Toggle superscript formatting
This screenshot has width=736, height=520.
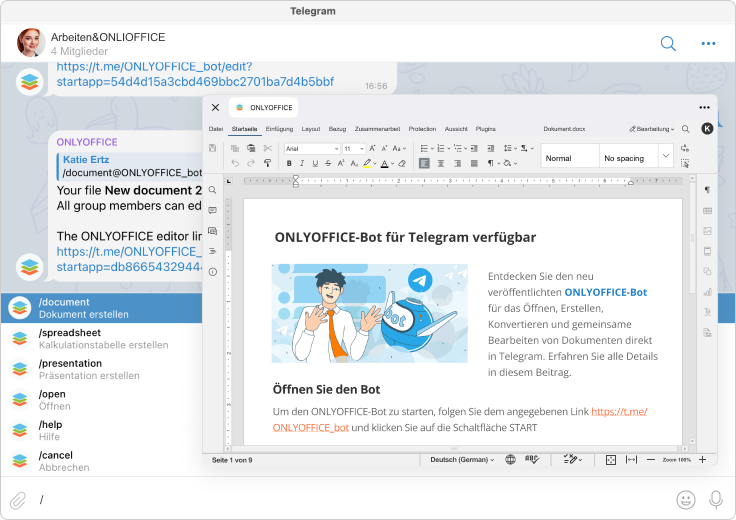[x=341, y=163]
